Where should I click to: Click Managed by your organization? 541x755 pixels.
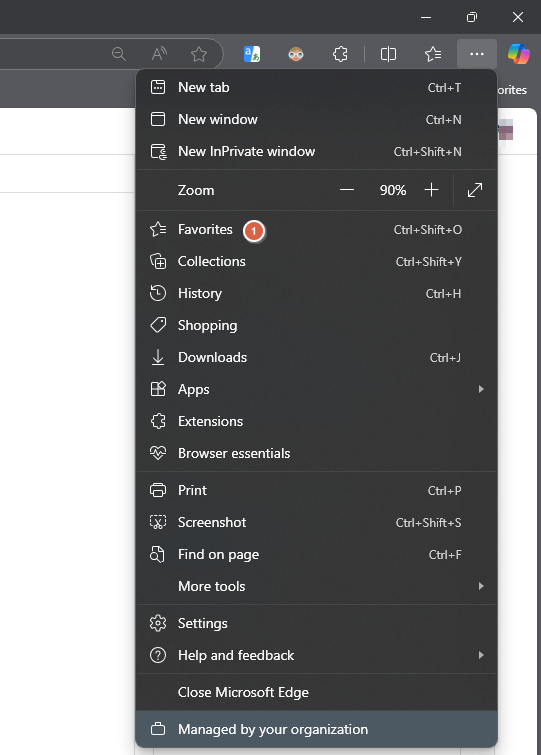(x=317, y=729)
